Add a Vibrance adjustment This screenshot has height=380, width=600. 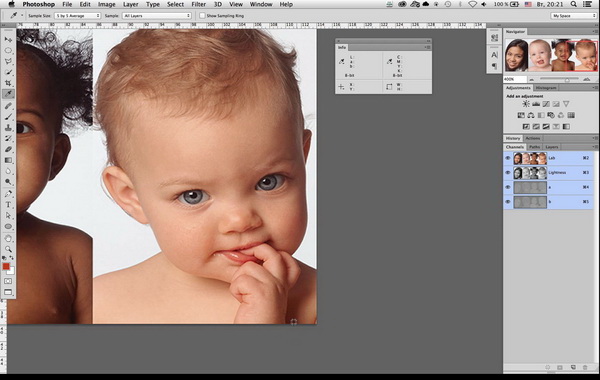(566, 104)
